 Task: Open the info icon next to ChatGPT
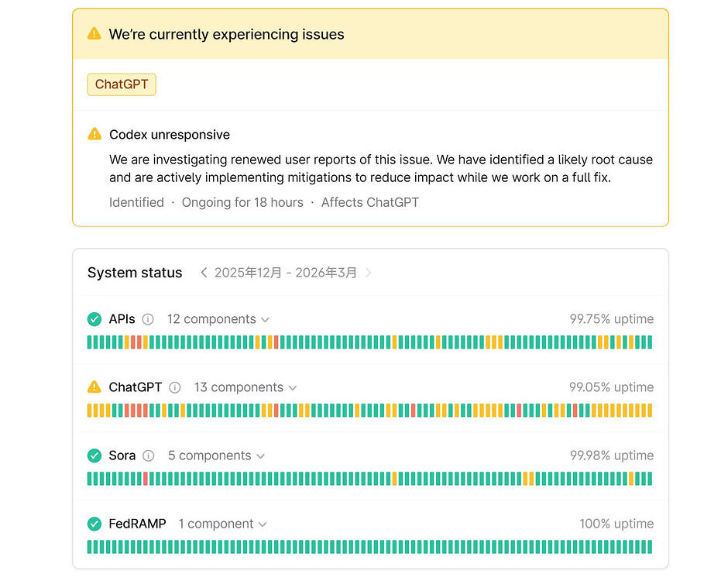(174, 388)
